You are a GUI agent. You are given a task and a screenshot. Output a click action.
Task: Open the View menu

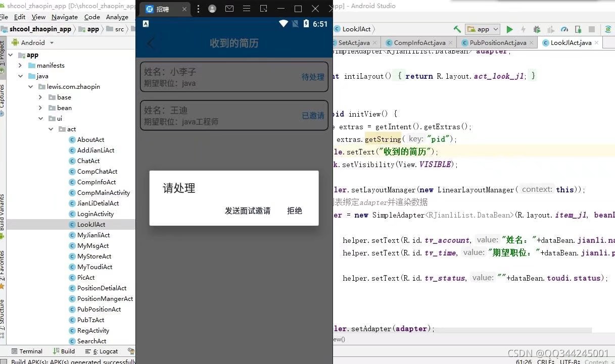click(38, 17)
